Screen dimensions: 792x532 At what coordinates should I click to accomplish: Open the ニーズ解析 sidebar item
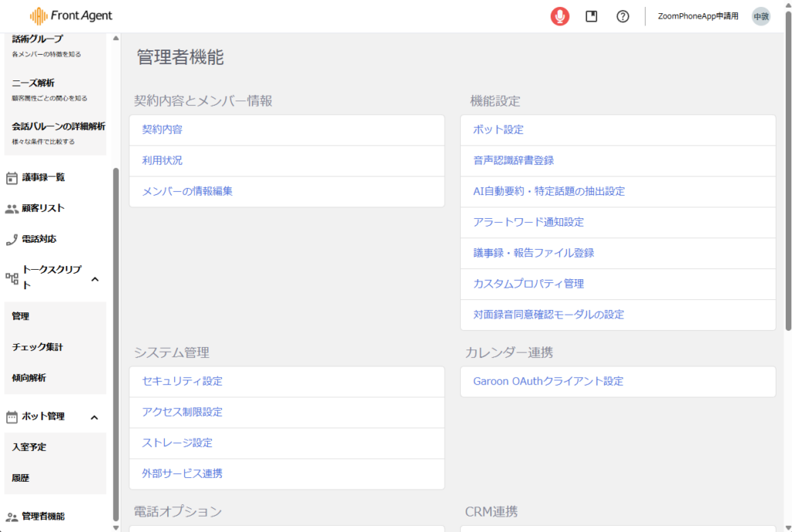pyautogui.click(x=33, y=83)
